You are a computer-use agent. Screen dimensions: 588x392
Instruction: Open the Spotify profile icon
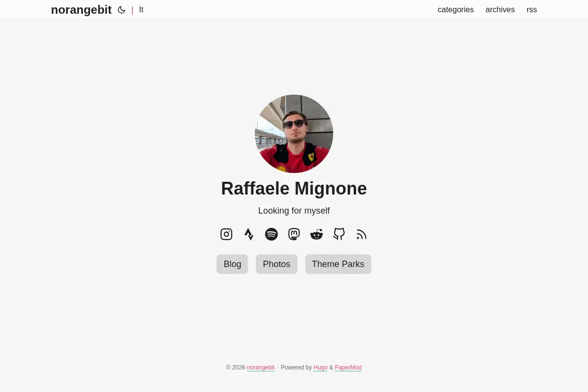coord(271,234)
